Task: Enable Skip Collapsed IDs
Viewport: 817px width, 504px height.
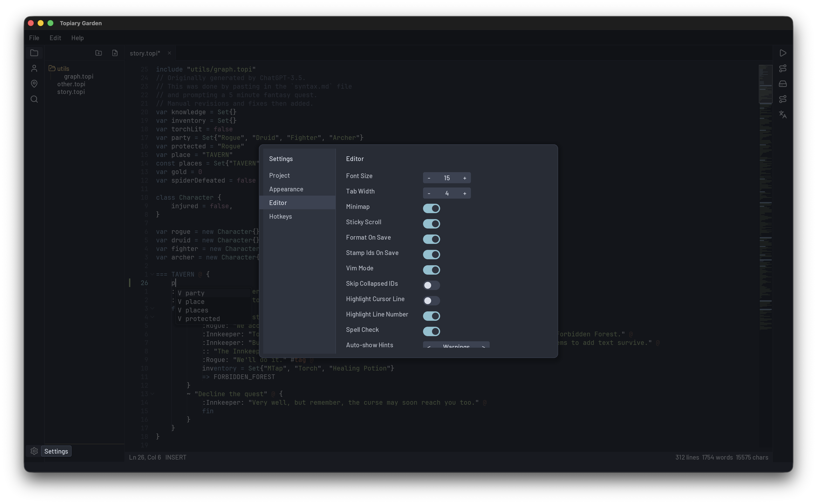Action: tap(432, 285)
